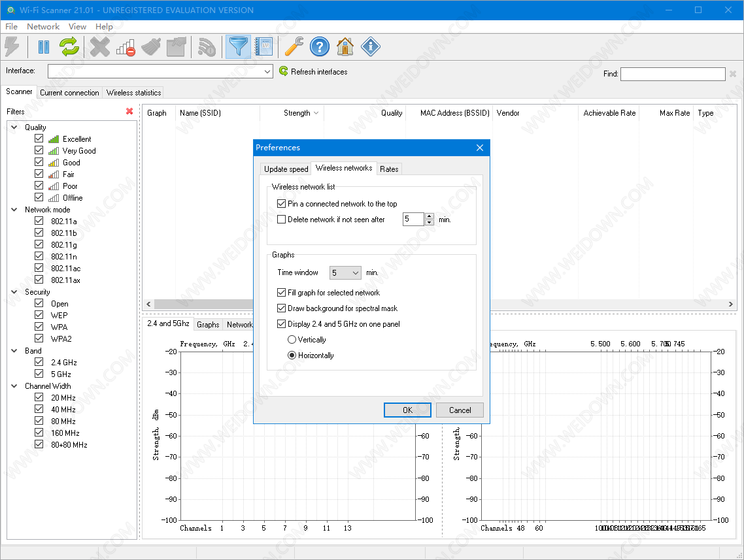Viewport: 744px width, 560px height.
Task: Click the red X clear filters icon
Action: click(x=129, y=112)
